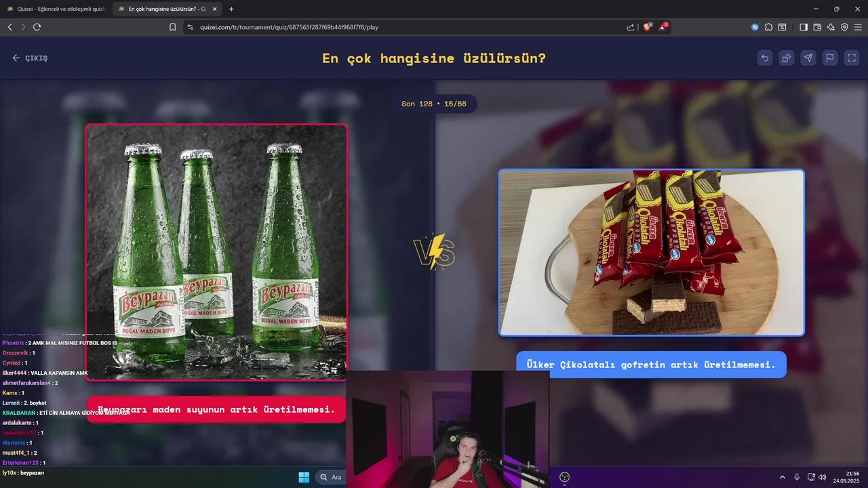
Task: Enter fullscreen mode on quiz page
Action: (x=852, y=58)
